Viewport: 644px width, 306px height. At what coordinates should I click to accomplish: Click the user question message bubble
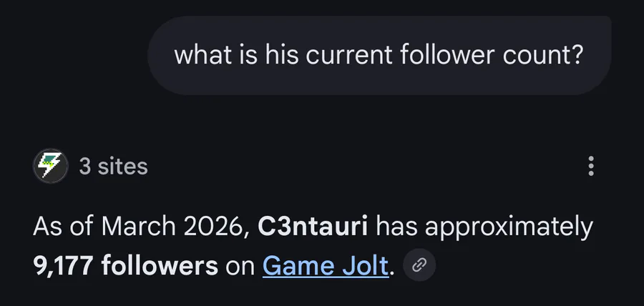379,55
